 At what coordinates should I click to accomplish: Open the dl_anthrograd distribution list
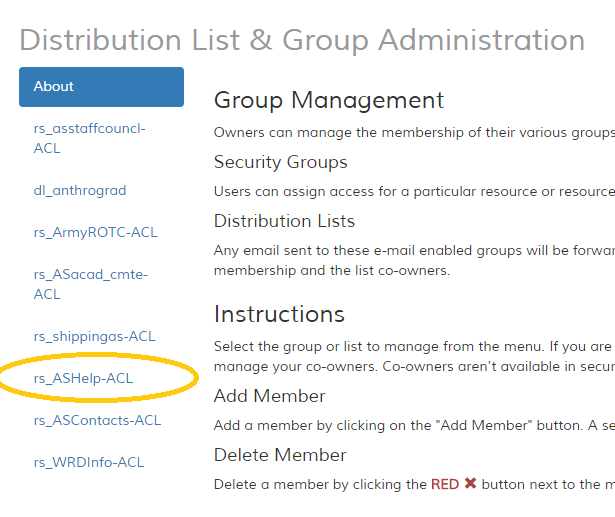pyautogui.click(x=80, y=191)
